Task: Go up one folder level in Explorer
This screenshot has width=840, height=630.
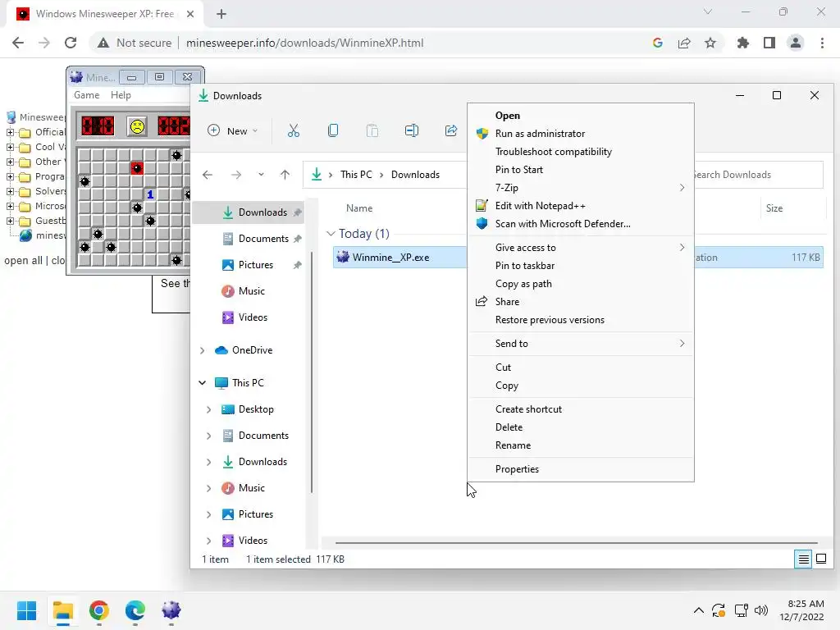Action: [x=285, y=175]
